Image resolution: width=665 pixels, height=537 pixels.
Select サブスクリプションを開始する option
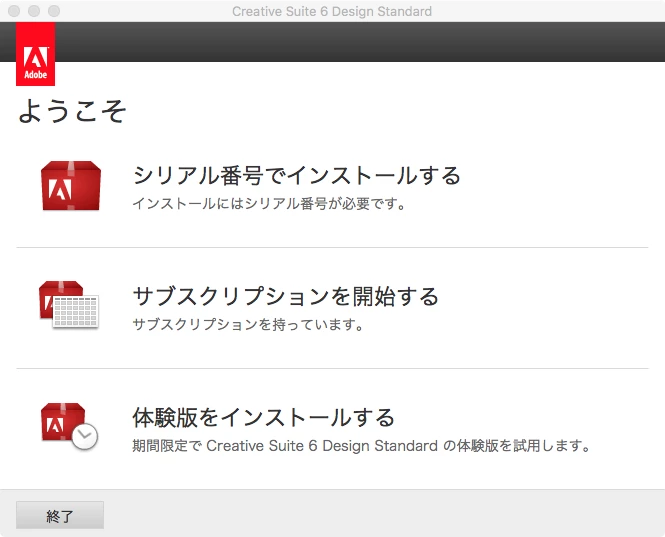pyautogui.click(x=286, y=296)
